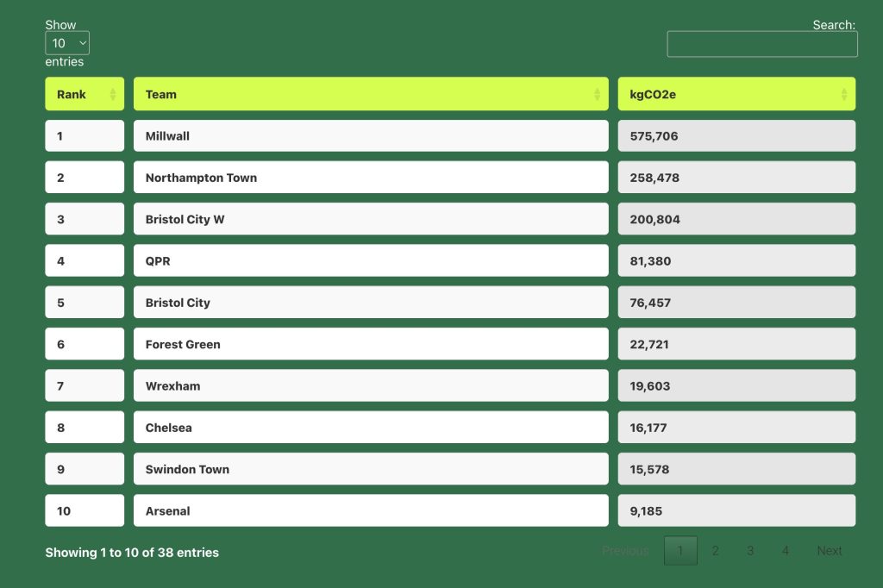883x588 pixels.
Task: Click the Next pagination link
Action: tap(829, 551)
